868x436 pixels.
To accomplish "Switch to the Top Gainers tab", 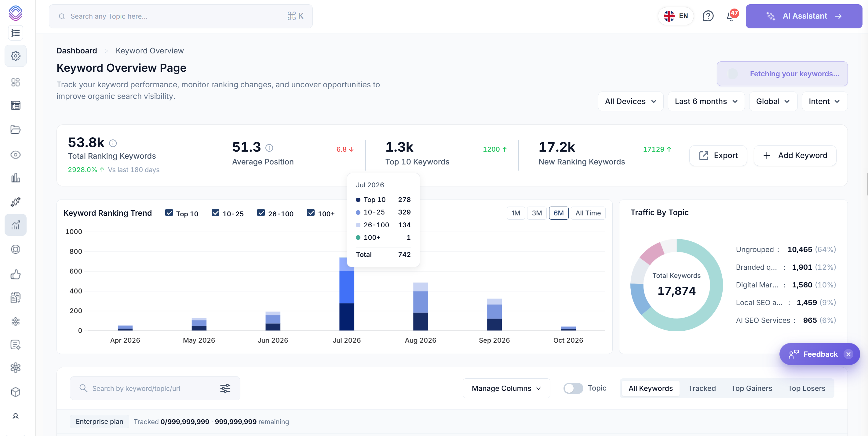I will (751, 388).
